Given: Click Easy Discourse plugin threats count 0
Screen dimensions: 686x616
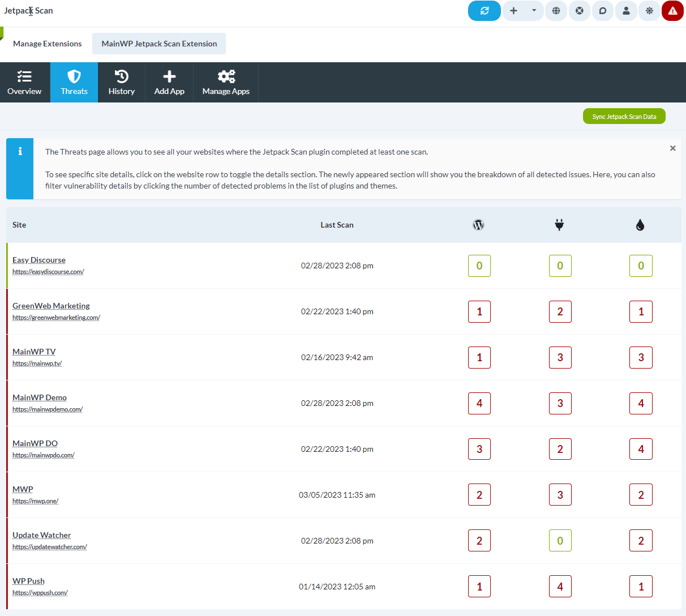Looking at the screenshot, I should [560, 266].
